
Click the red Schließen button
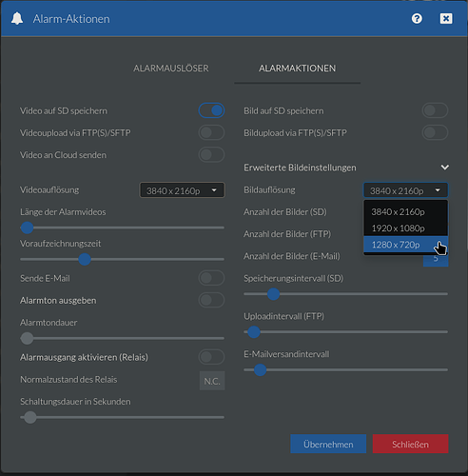[x=410, y=444]
